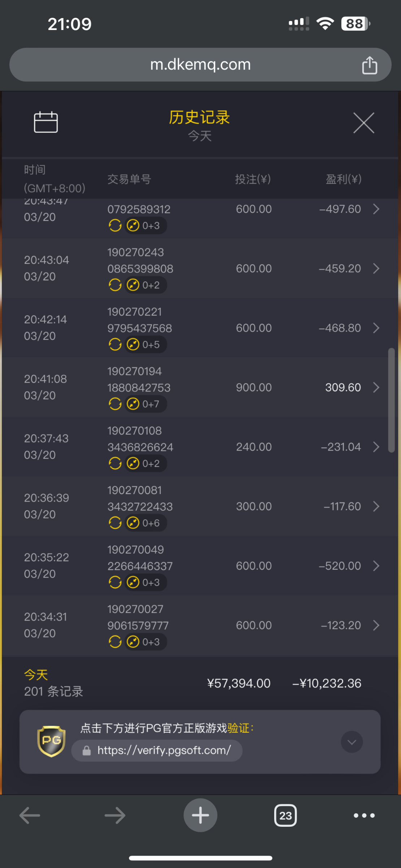Open the 20:35:22 record with -520.00
401x868 pixels.
tap(376, 566)
